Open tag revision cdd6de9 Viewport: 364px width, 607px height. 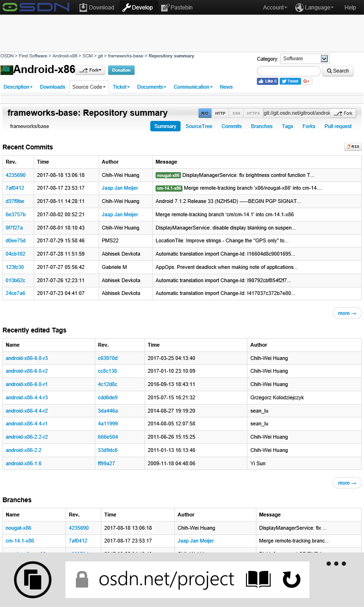[108, 397]
